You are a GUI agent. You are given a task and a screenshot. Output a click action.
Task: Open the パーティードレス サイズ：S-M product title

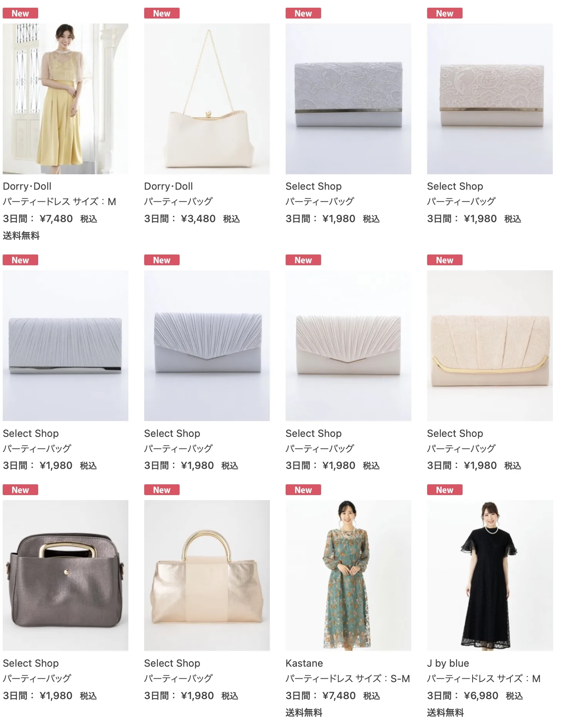[348, 679]
